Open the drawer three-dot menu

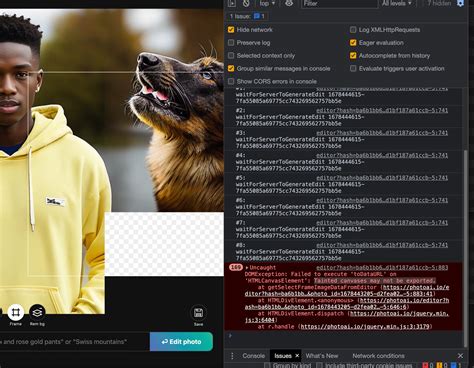(232, 356)
